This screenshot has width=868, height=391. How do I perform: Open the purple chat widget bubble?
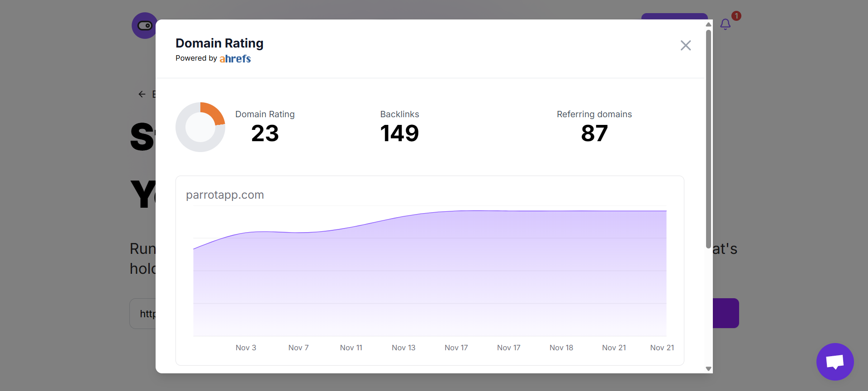click(835, 362)
